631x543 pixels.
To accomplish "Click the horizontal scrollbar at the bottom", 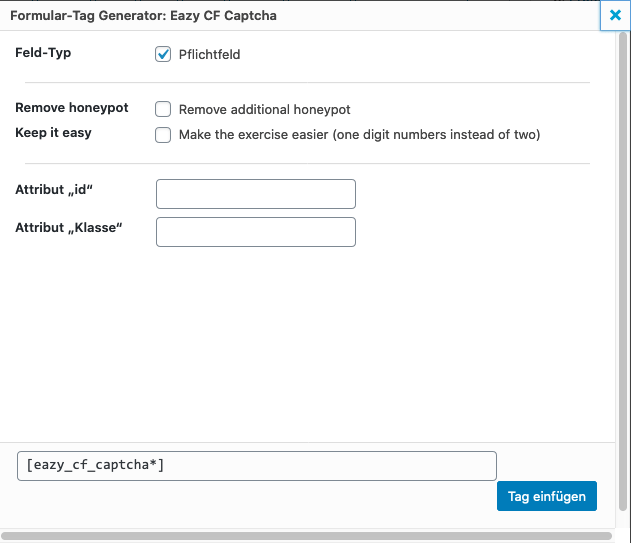I will coord(300,536).
